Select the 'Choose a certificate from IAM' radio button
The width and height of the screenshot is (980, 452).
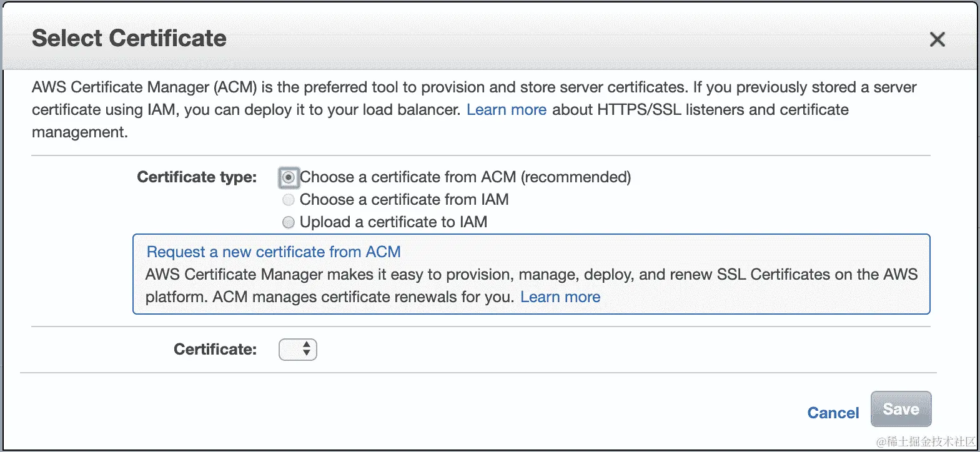click(x=288, y=200)
